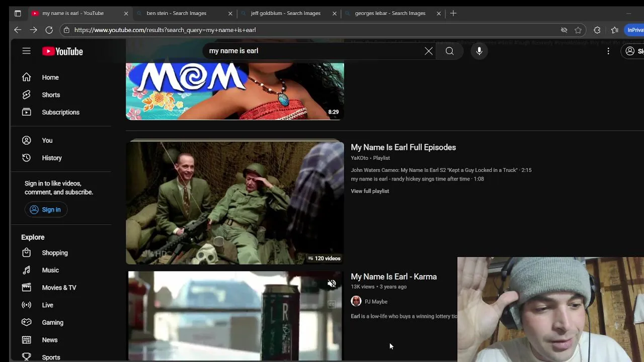Click the Live broadcast icon under Explore
Image resolution: width=644 pixels, height=362 pixels.
(27, 305)
